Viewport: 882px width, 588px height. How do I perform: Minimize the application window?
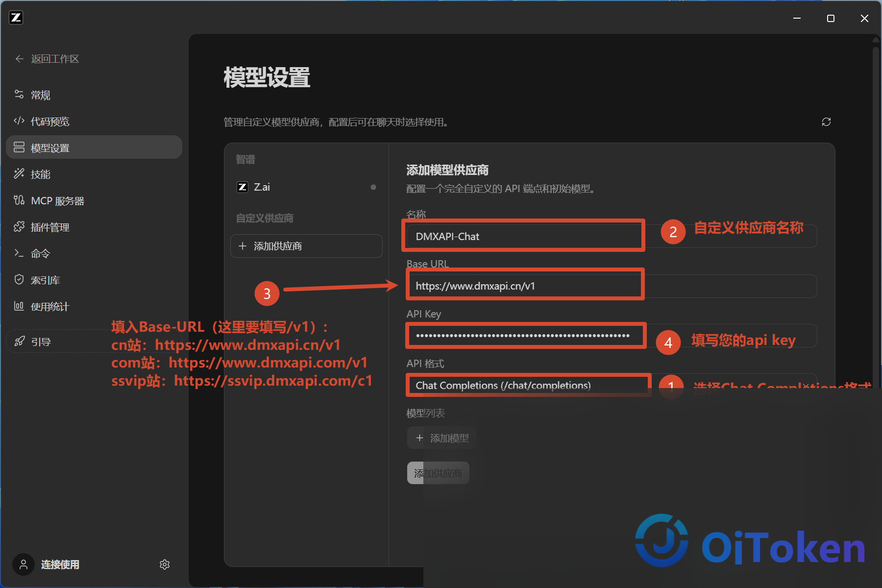point(797,18)
